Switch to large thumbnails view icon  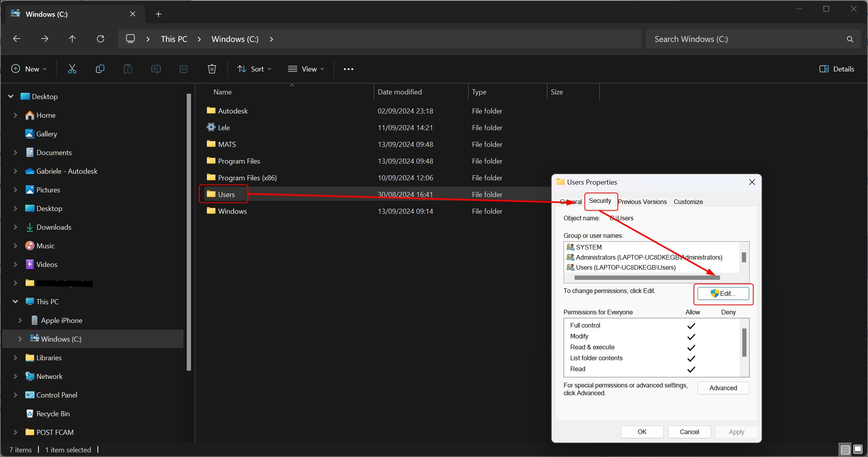[858, 450]
